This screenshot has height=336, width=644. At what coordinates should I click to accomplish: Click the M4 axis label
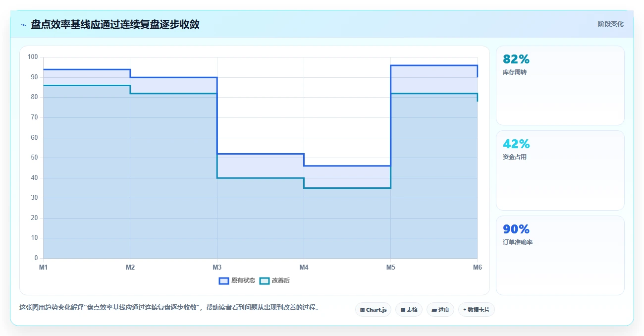[x=304, y=267]
